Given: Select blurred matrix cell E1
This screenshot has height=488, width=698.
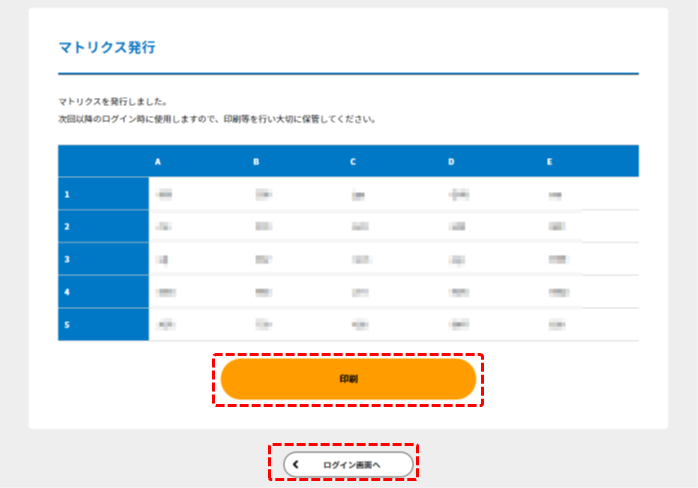Looking at the screenshot, I should coord(555,195).
